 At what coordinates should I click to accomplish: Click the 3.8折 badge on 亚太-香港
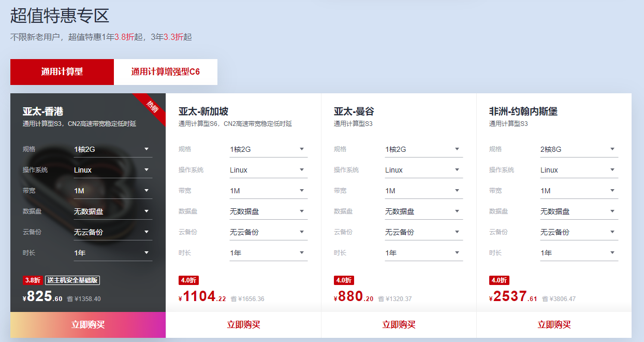point(33,280)
